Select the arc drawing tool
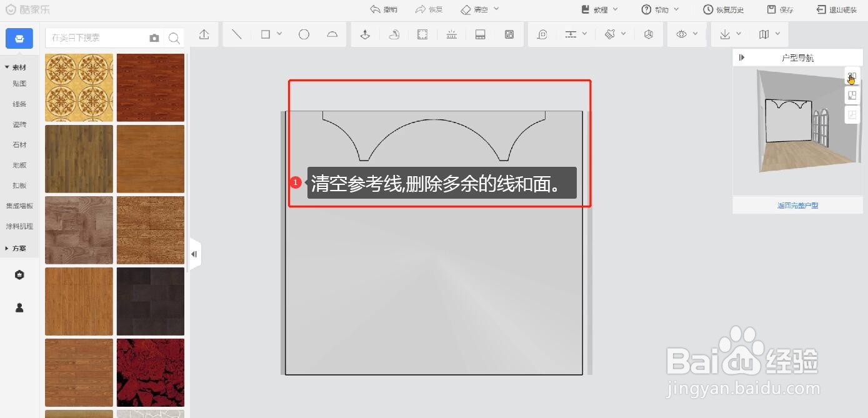 coord(332,34)
